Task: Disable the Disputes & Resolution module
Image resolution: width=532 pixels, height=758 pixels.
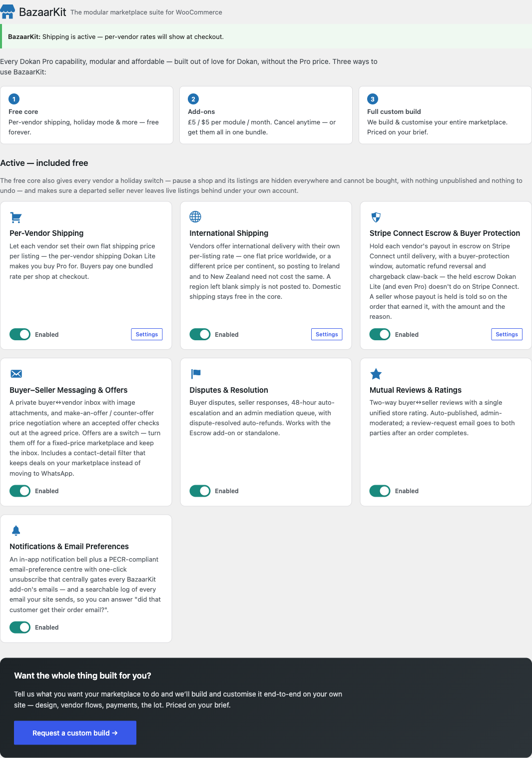Action: (200, 491)
